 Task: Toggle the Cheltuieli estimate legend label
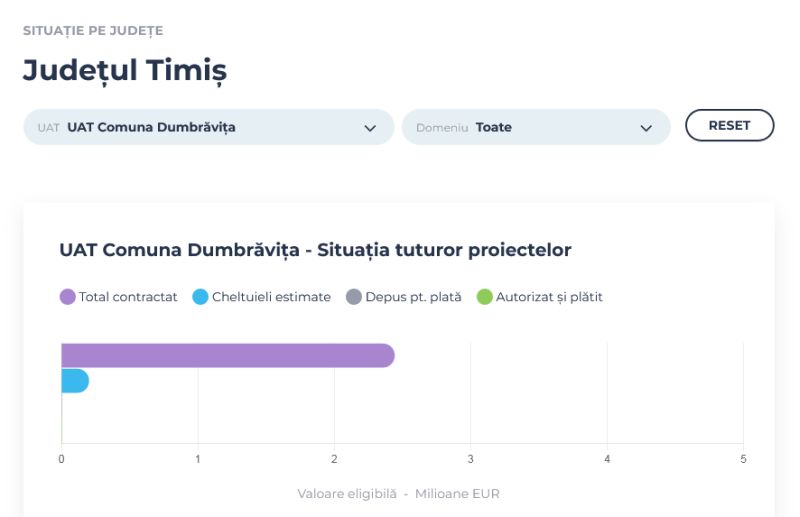pos(271,297)
